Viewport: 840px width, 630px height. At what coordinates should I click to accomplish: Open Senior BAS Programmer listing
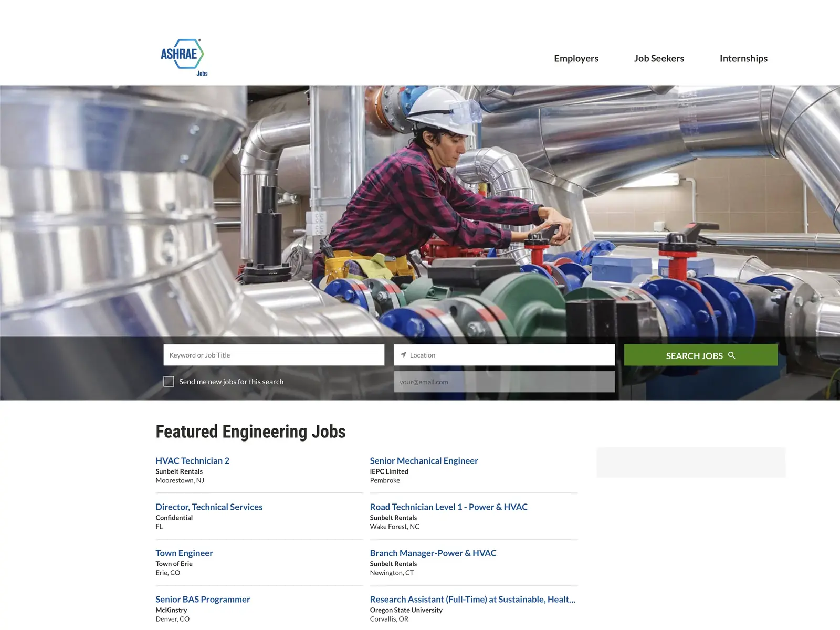(x=203, y=599)
